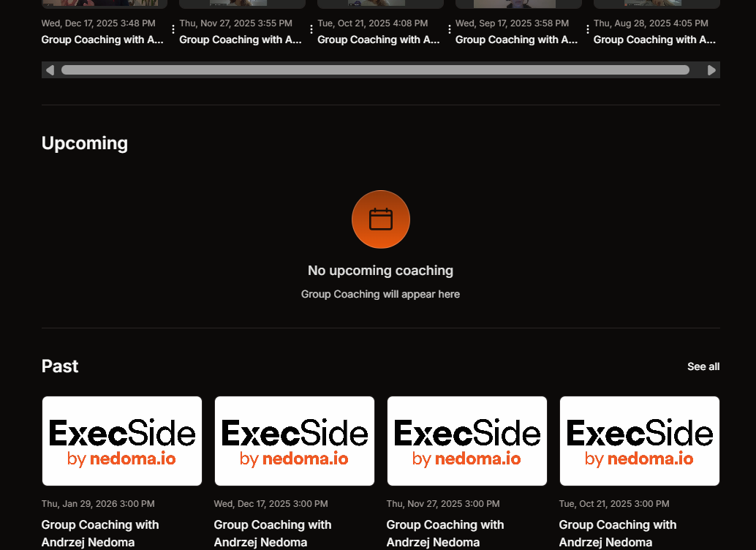Open the Jan 29, 2026 ExecSide thumbnail
756x550 pixels.
pos(122,441)
